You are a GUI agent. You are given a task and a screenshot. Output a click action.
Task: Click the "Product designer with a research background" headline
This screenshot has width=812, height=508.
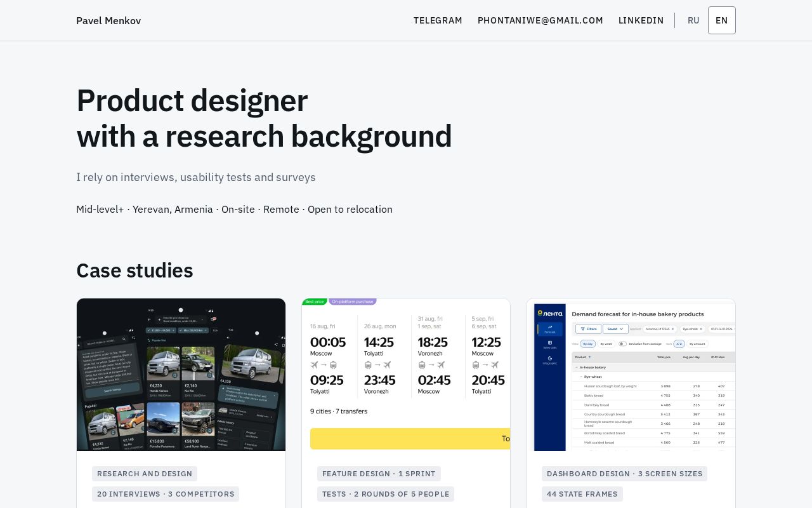pos(264,118)
